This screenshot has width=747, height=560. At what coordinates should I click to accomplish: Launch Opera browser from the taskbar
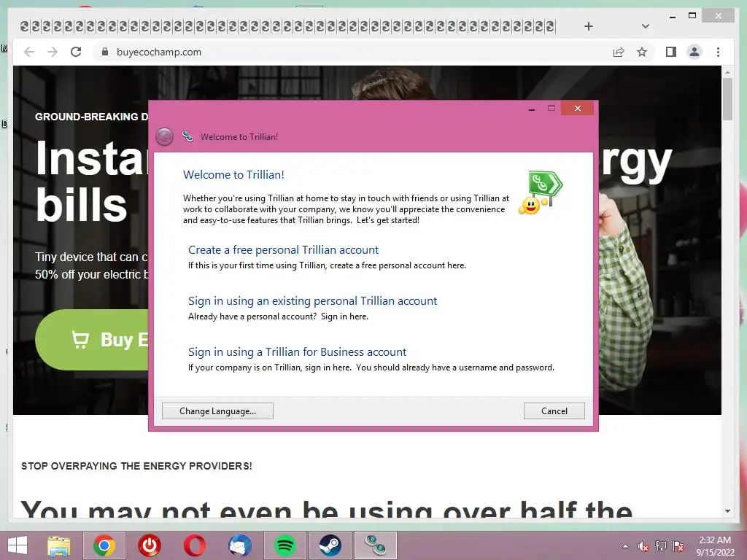pos(195,545)
